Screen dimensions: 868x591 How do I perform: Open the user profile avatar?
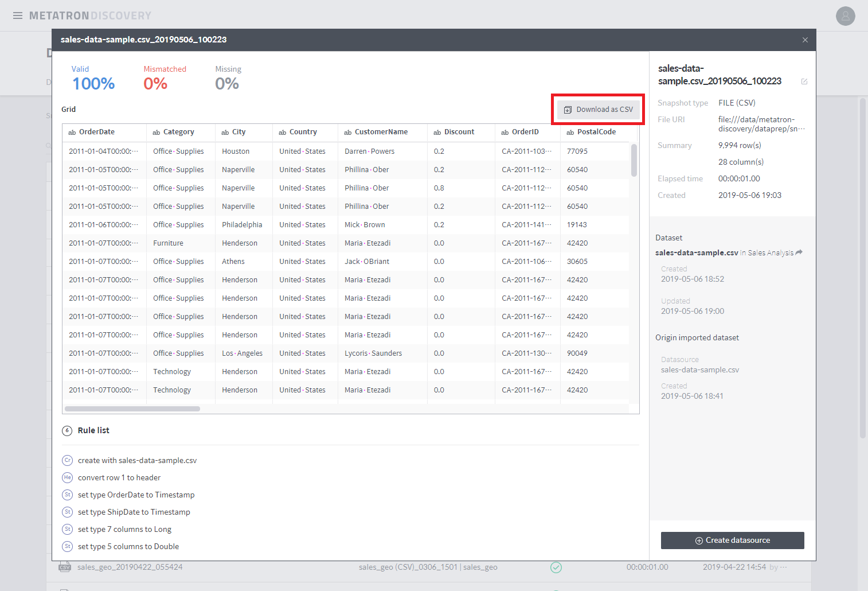coord(845,16)
